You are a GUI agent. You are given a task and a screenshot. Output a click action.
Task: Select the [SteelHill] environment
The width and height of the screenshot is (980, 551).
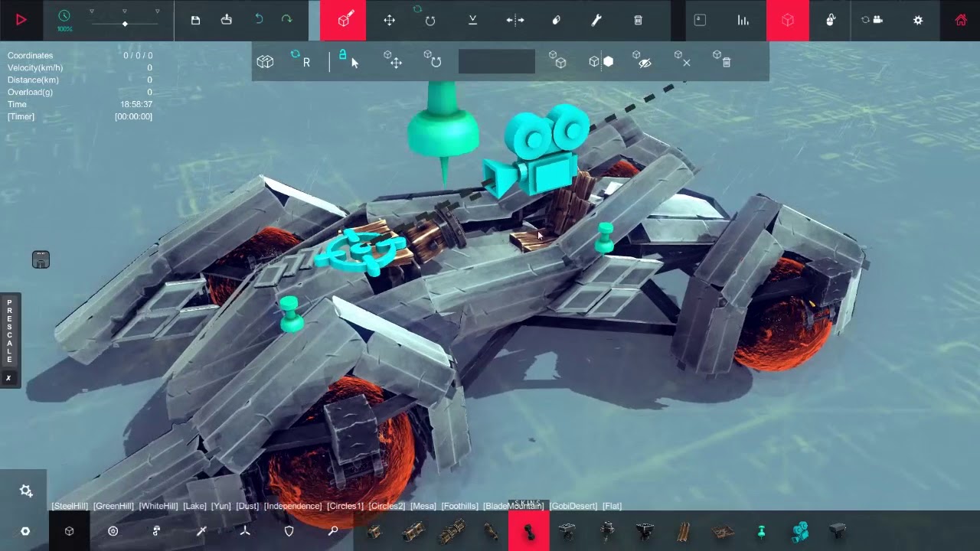coord(70,506)
